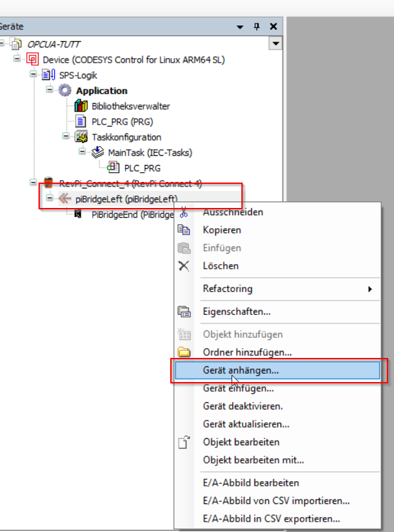The height and width of the screenshot is (532, 394).
Task: Click the MainTask (IEC-Tasks) icon
Action: point(97,153)
